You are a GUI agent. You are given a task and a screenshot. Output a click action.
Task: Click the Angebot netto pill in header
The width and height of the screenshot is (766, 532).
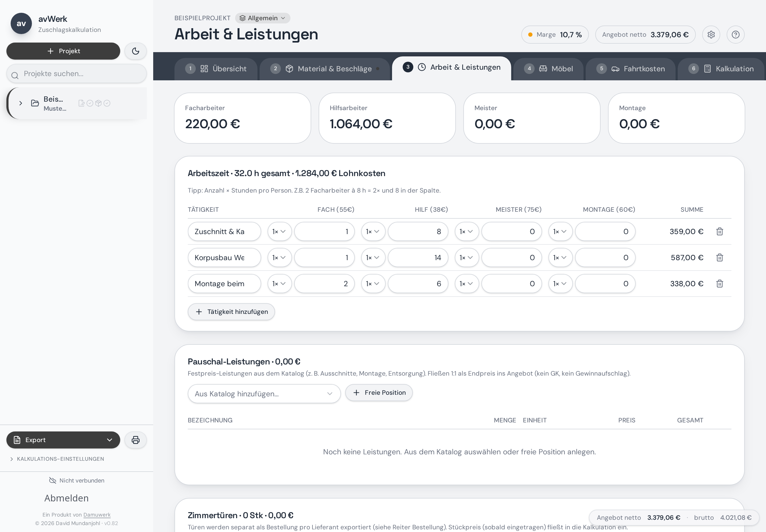(645, 35)
